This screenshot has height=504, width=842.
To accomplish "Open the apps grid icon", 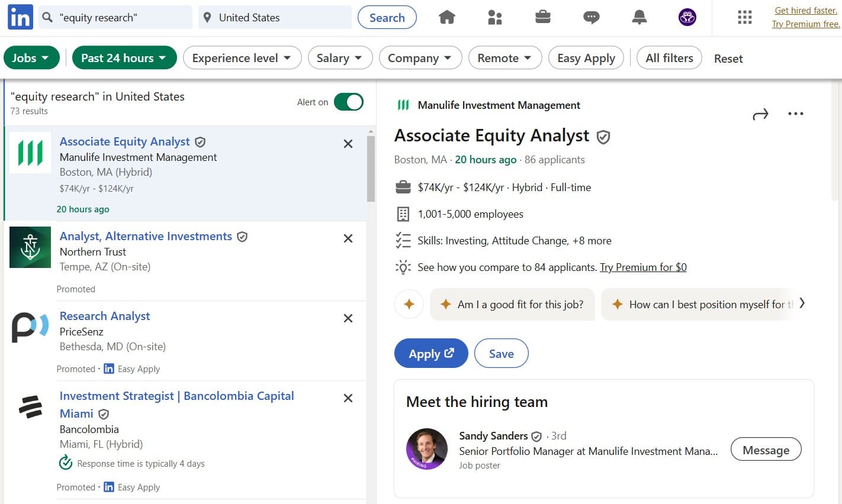I will pyautogui.click(x=745, y=18).
